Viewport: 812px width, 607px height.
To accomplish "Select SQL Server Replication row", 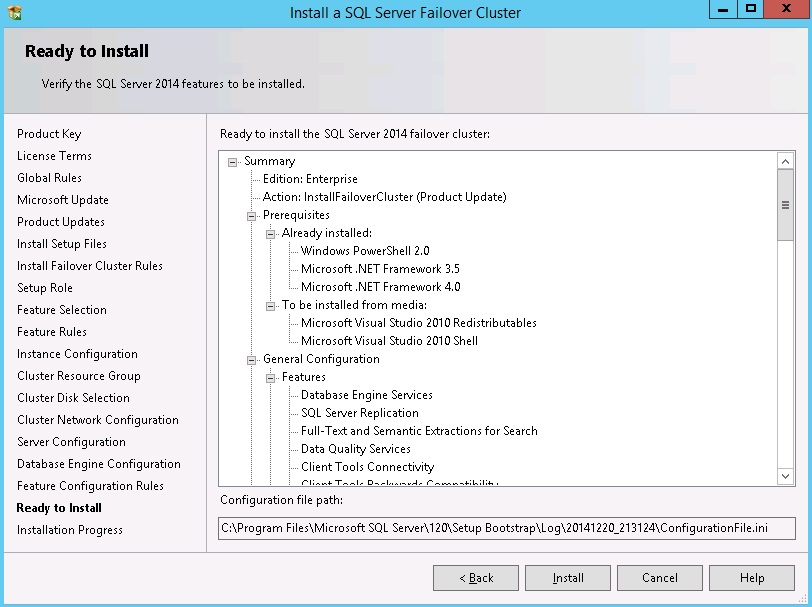I will pyautogui.click(x=360, y=413).
